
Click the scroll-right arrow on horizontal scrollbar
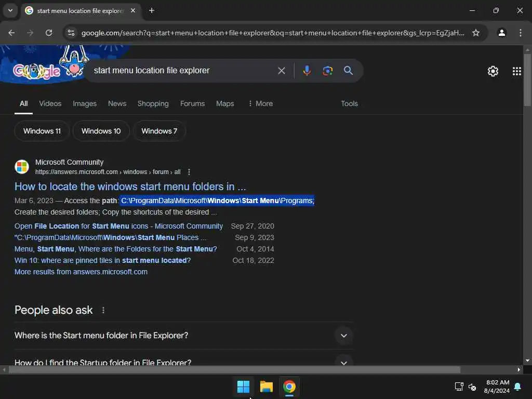coord(518,369)
